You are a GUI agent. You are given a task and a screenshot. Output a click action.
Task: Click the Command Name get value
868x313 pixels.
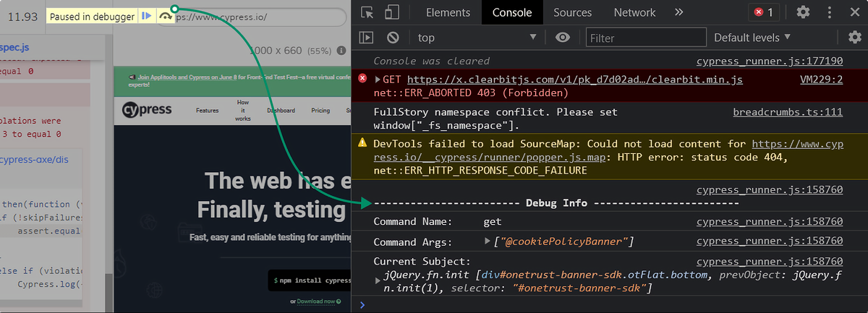click(493, 221)
